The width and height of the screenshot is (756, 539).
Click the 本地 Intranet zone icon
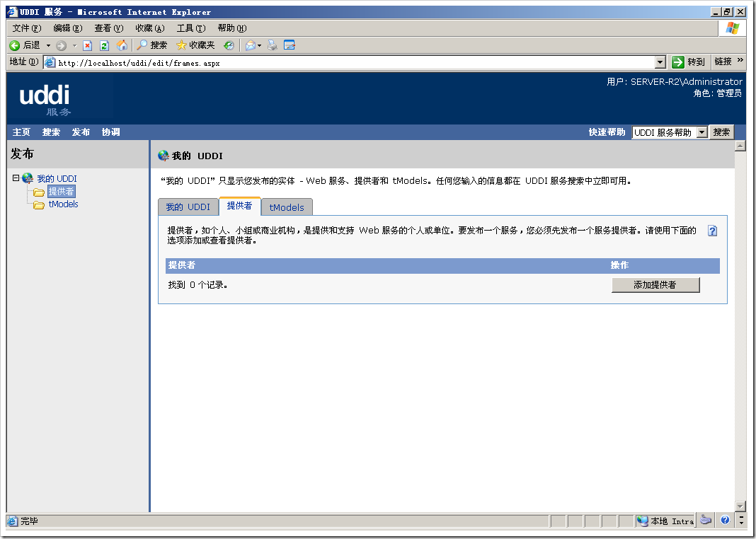coord(642,521)
